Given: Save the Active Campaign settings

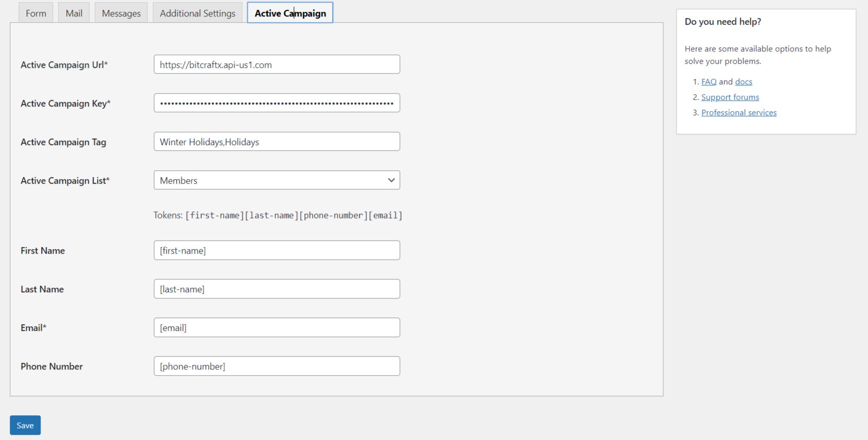Looking at the screenshot, I should pyautogui.click(x=25, y=425).
